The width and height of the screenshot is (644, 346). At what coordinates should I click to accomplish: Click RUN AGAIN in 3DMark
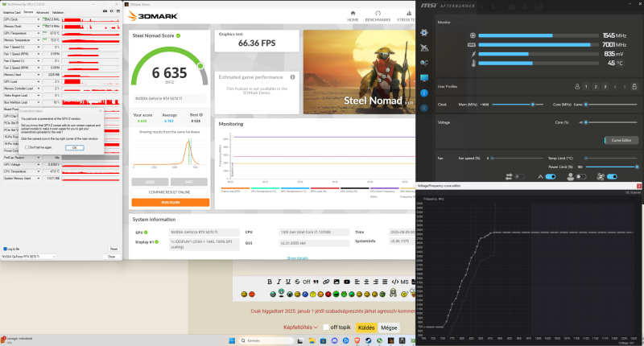pyautogui.click(x=171, y=202)
